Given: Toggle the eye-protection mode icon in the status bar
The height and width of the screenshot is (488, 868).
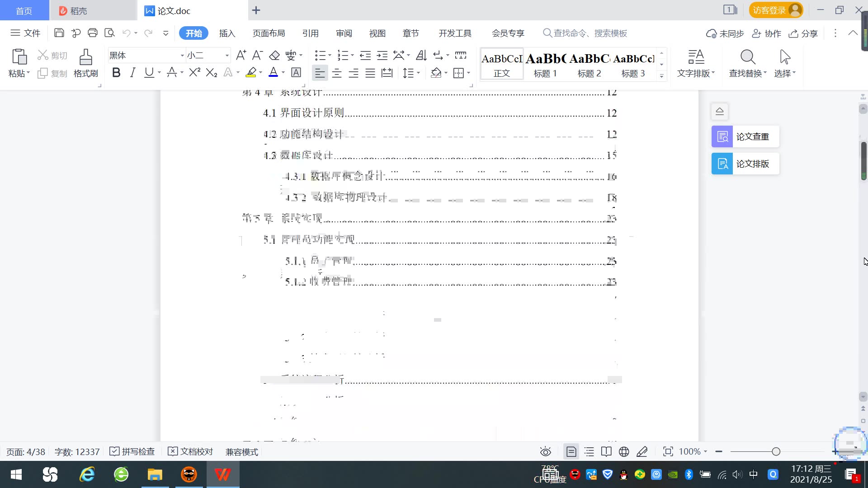Looking at the screenshot, I should (545, 451).
